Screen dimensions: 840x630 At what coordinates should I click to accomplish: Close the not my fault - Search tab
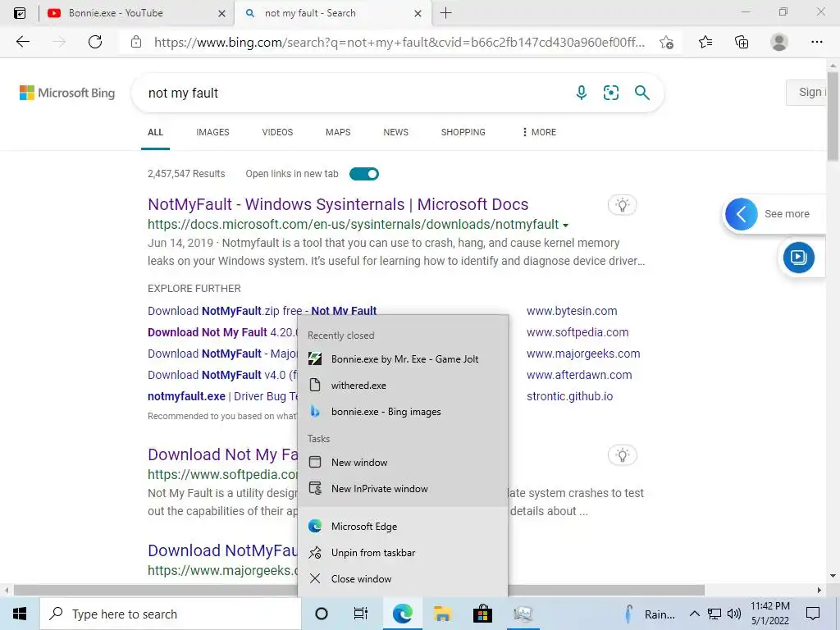click(x=418, y=13)
